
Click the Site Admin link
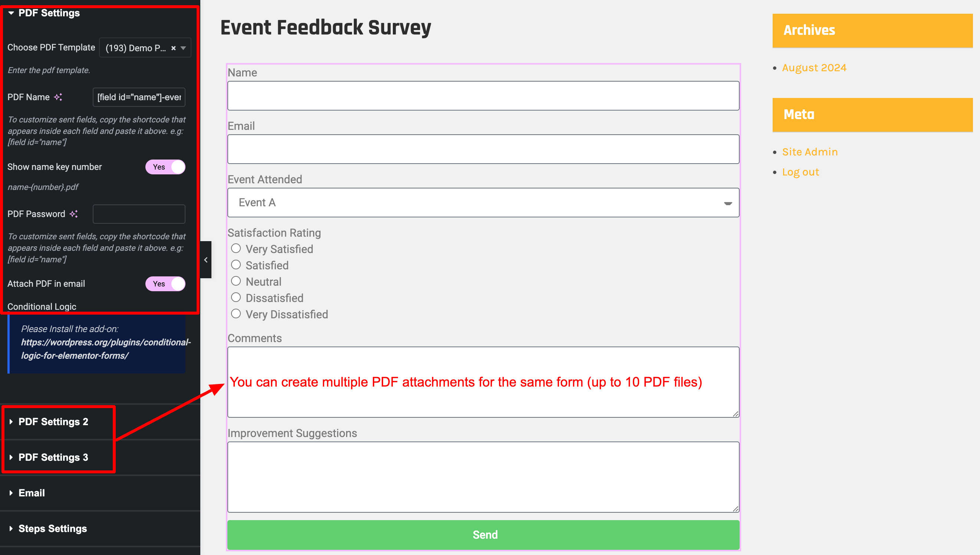[x=810, y=152]
